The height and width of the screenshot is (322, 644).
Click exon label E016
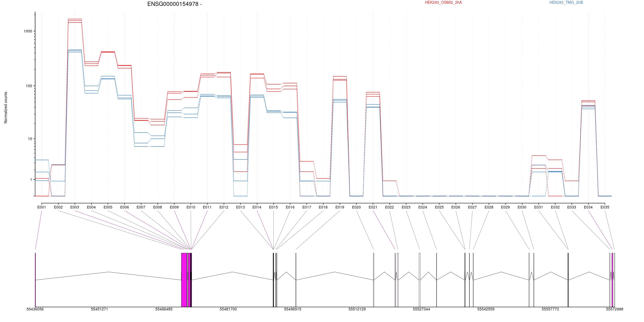point(290,207)
